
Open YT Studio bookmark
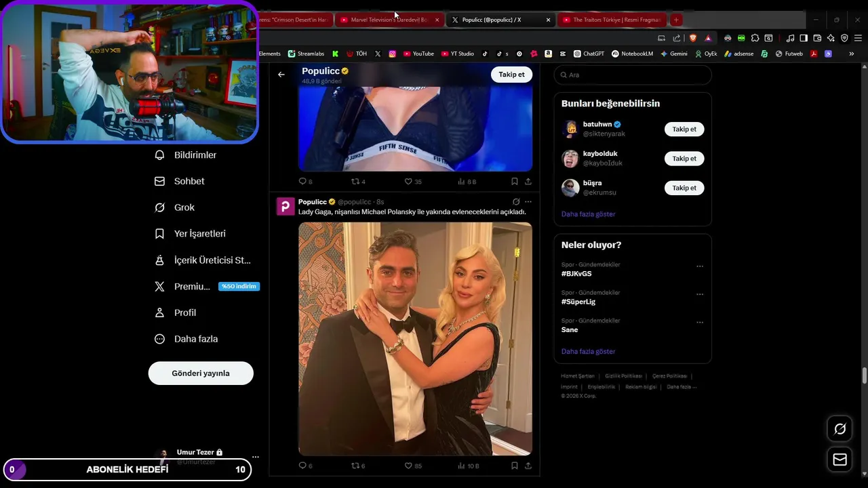(x=458, y=54)
